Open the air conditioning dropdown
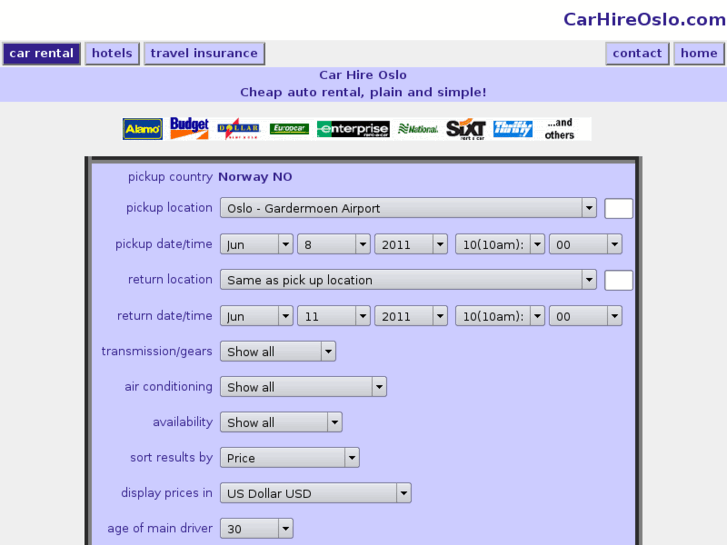Viewport: 727px width, 545px height. tap(303, 387)
